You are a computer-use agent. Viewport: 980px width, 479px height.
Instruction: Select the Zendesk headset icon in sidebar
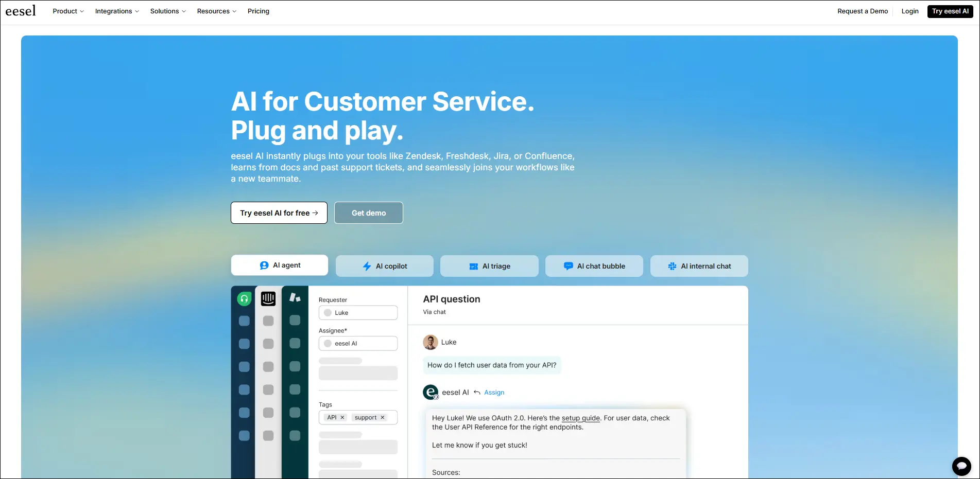click(244, 298)
